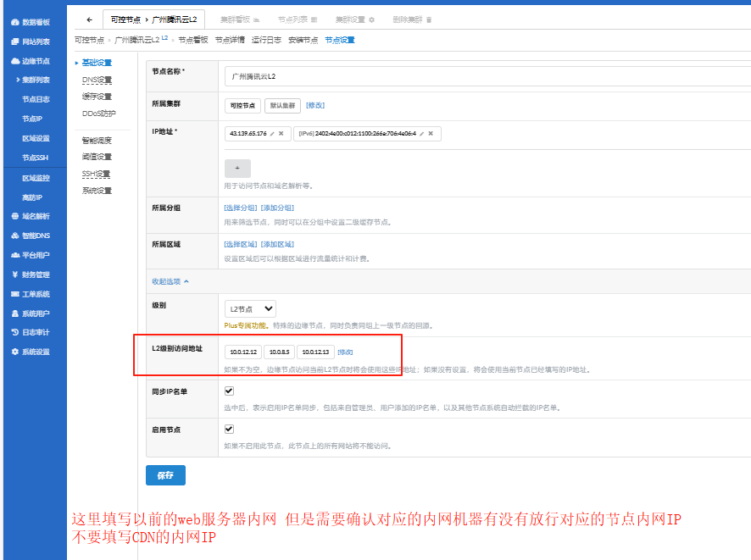Click the 域名解析 globe icon
This screenshot has height=560, width=751.
point(14,216)
